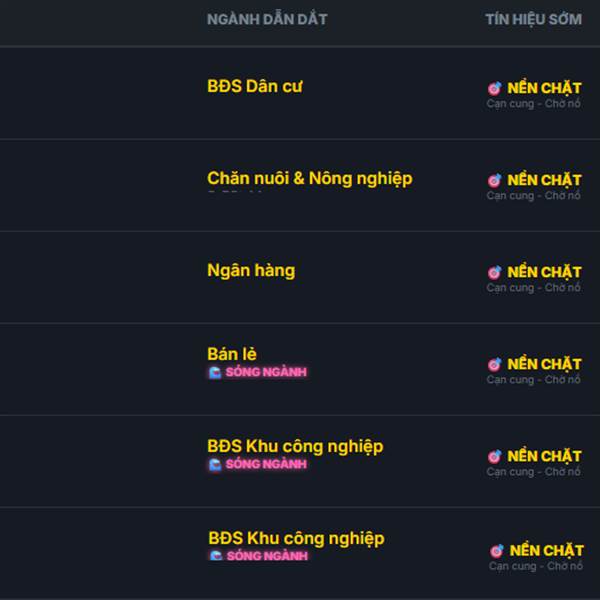Open the BĐS Dân cư sector
Screen dimensions: 600x600
coord(255,86)
